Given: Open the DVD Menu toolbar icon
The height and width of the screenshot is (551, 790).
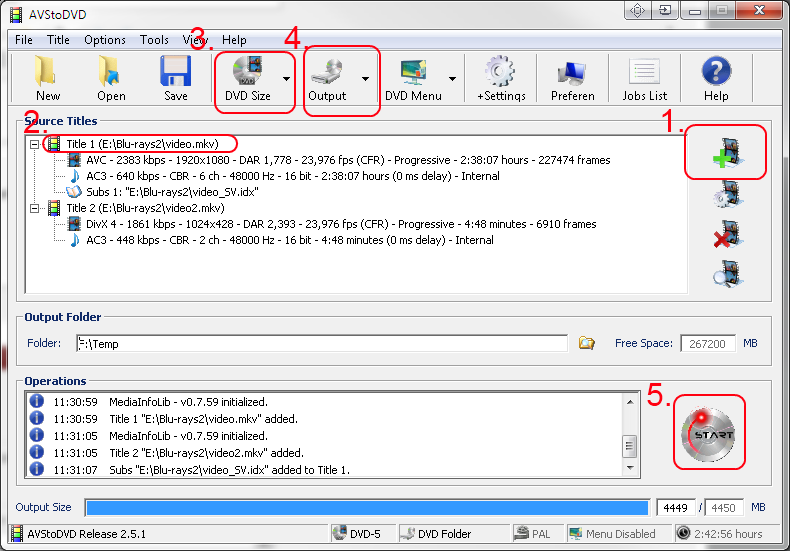Looking at the screenshot, I should (413, 73).
